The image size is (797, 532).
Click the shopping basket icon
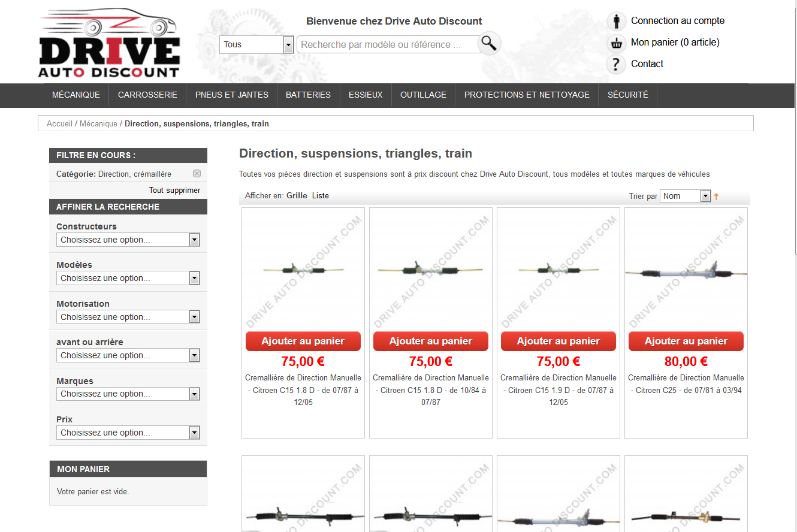tap(616, 43)
